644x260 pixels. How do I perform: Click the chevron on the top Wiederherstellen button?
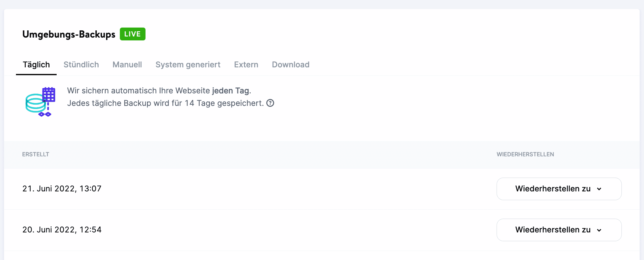(600, 189)
